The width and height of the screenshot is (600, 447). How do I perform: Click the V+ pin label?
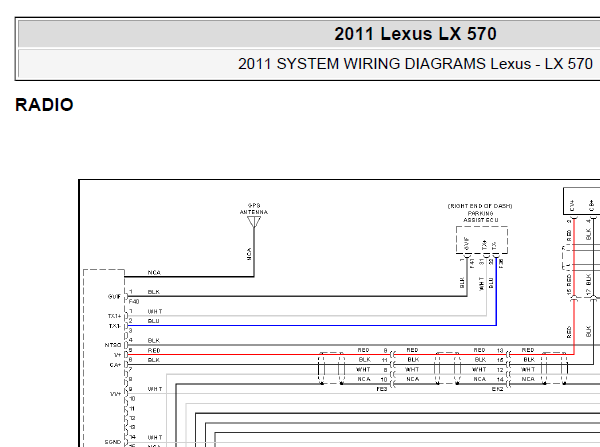pyautogui.click(x=117, y=355)
